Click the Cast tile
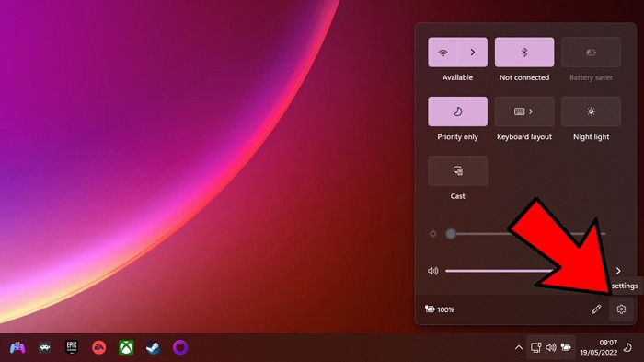This screenshot has width=644, height=362. [457, 170]
